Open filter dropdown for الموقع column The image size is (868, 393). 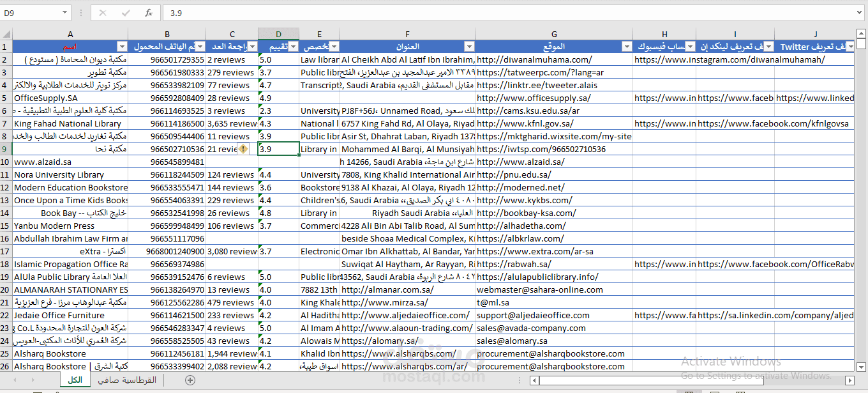[627, 47]
